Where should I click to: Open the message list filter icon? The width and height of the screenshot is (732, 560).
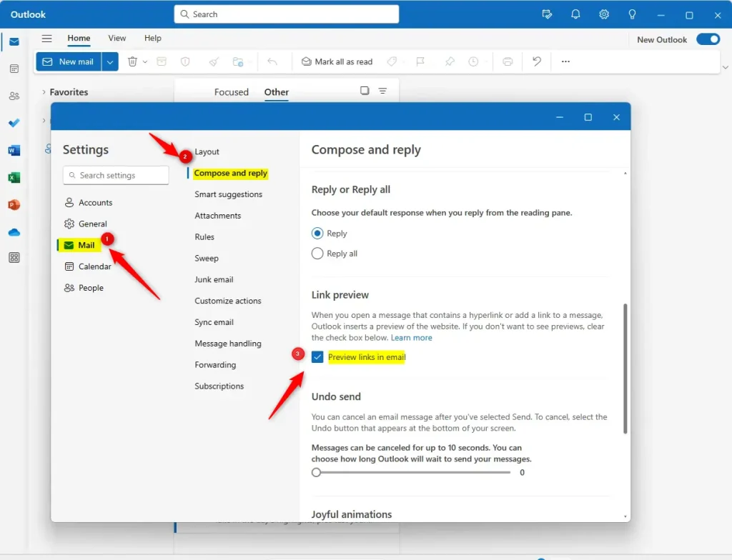(x=382, y=91)
